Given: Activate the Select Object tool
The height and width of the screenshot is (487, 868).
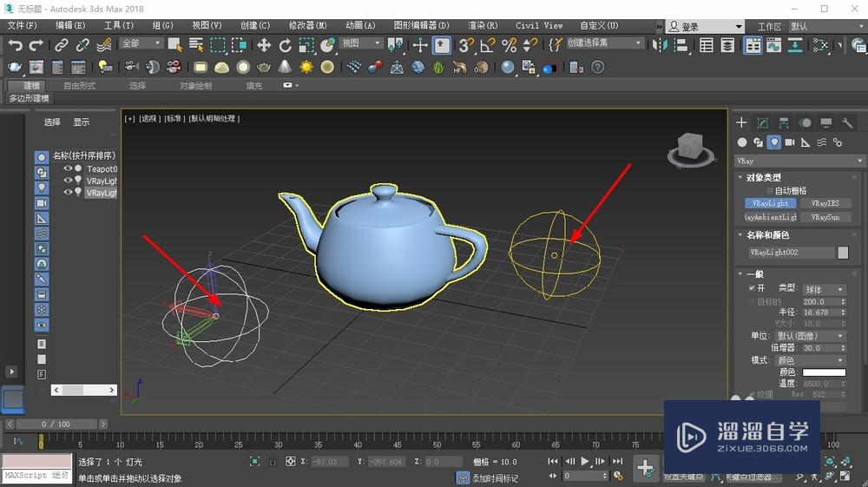Looking at the screenshot, I should tap(175, 45).
